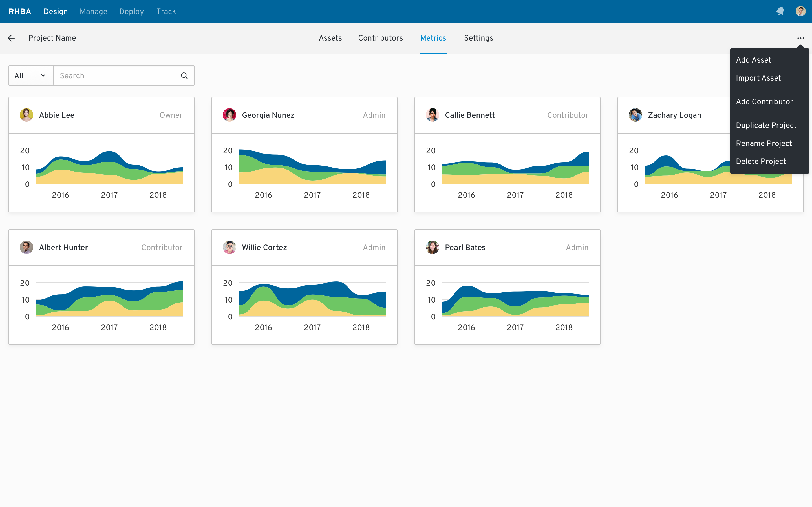Switch to the Contributors tab

[381, 38]
